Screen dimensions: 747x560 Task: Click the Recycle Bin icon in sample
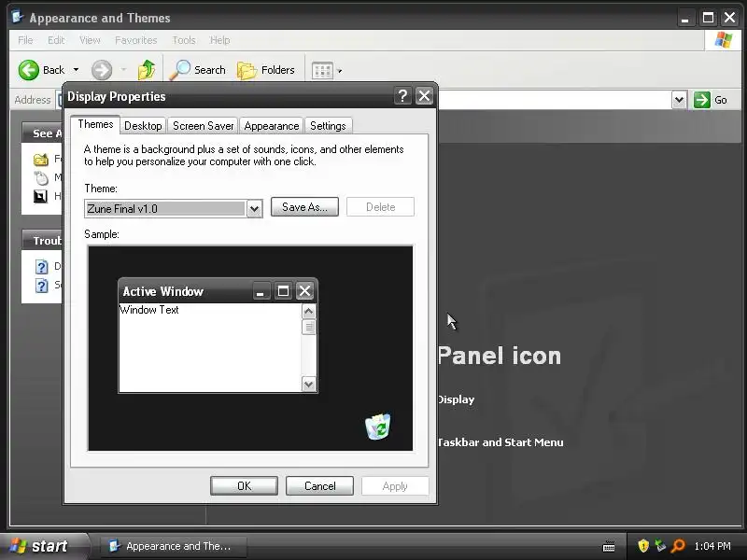click(x=377, y=427)
